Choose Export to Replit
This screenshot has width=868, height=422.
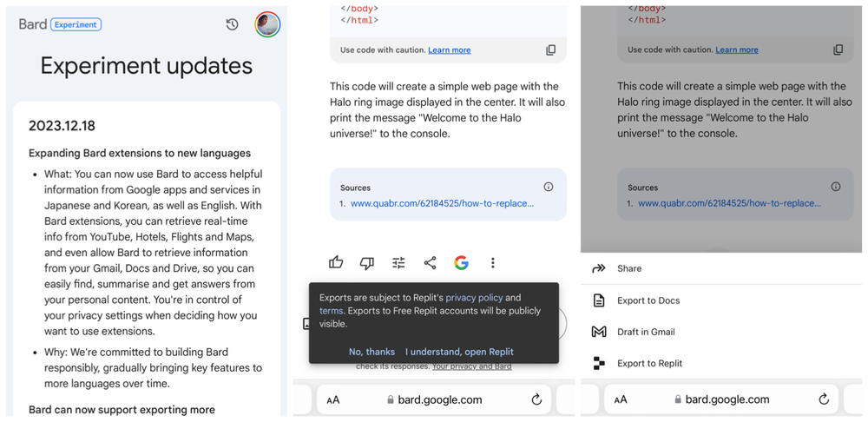click(x=649, y=363)
